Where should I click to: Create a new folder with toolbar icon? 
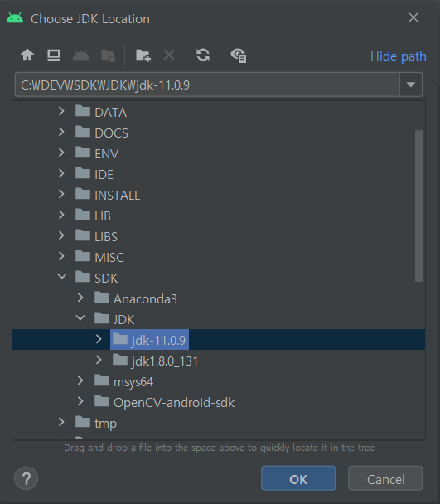point(143,56)
